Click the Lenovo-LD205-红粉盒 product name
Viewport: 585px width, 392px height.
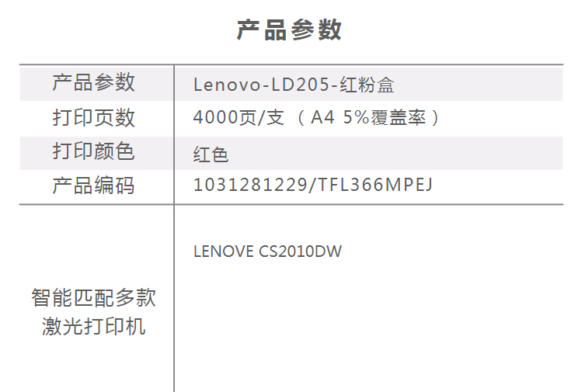[294, 85]
